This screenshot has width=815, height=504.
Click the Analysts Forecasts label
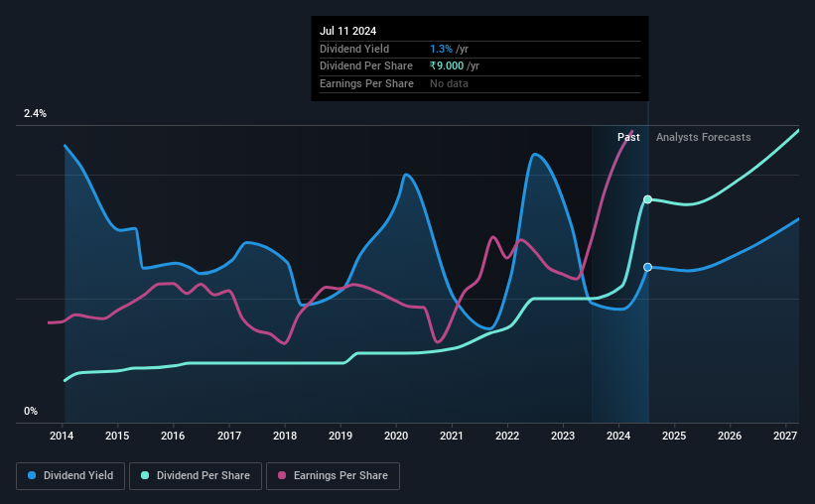(703, 137)
